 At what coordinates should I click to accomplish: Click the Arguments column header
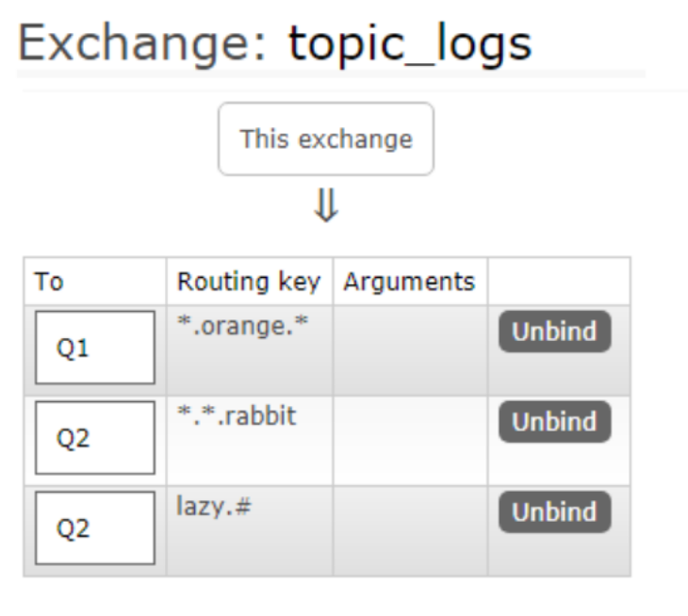409,282
